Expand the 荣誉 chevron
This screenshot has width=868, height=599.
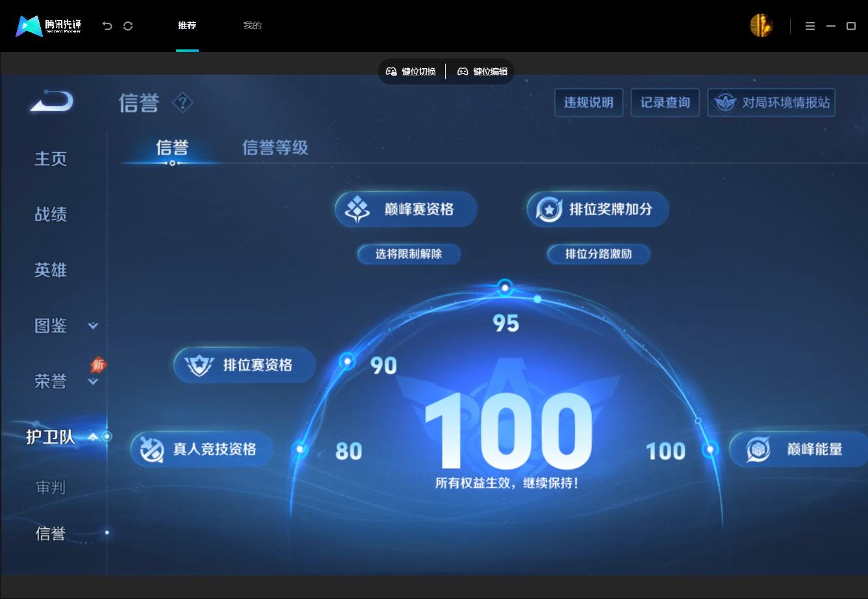pos(93,381)
